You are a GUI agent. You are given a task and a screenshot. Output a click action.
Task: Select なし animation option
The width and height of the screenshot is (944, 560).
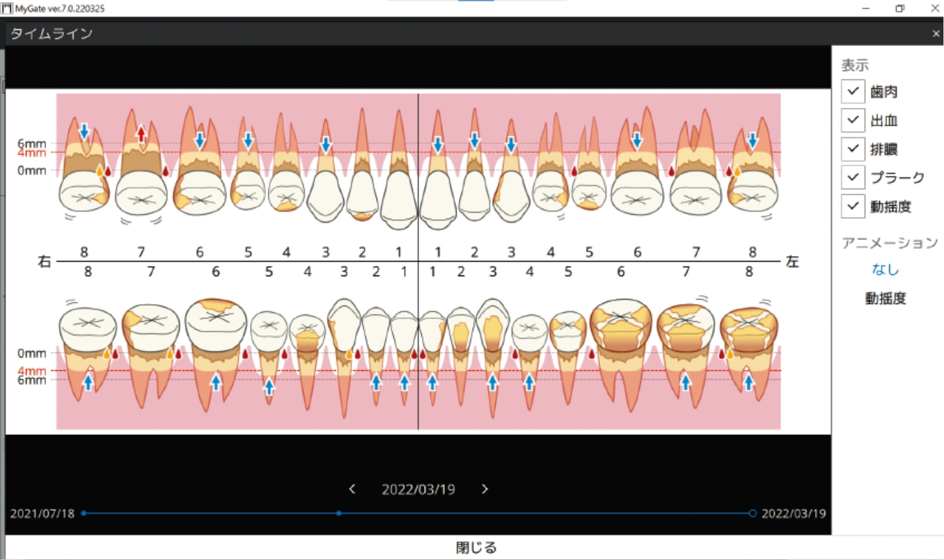click(886, 269)
